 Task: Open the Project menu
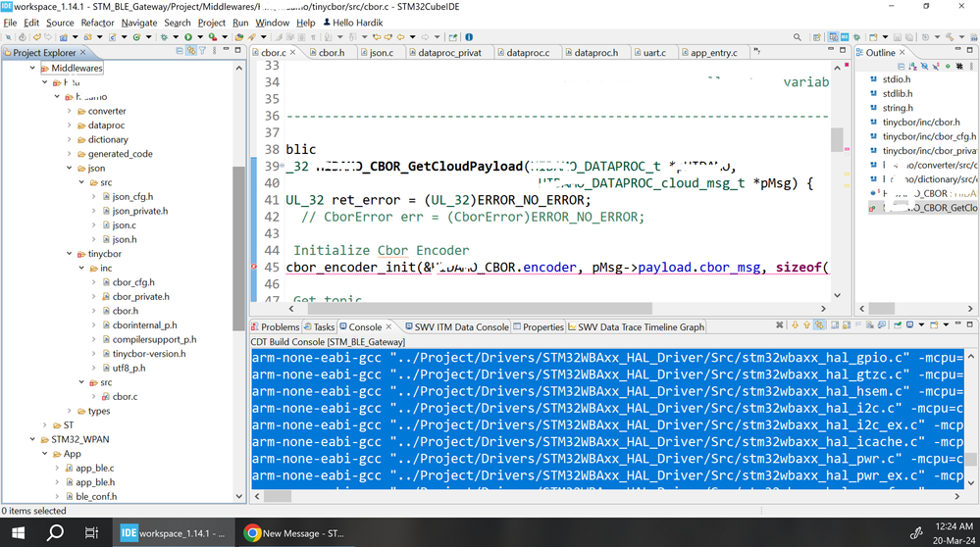[x=211, y=23]
